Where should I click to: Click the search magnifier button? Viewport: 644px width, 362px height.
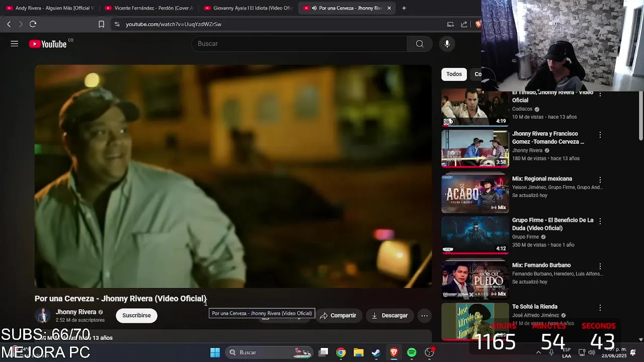[x=420, y=44]
